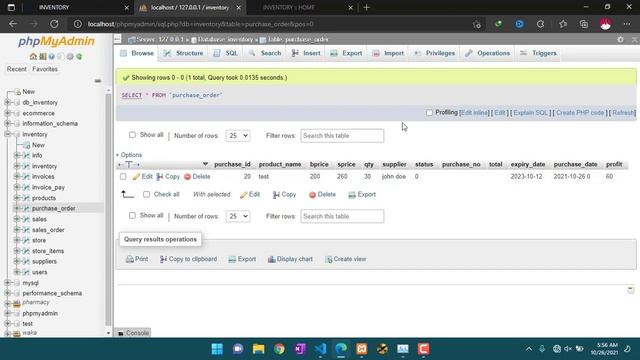Open the Edge collections icon
The width and height of the screenshot is (640, 360).
click(584, 24)
